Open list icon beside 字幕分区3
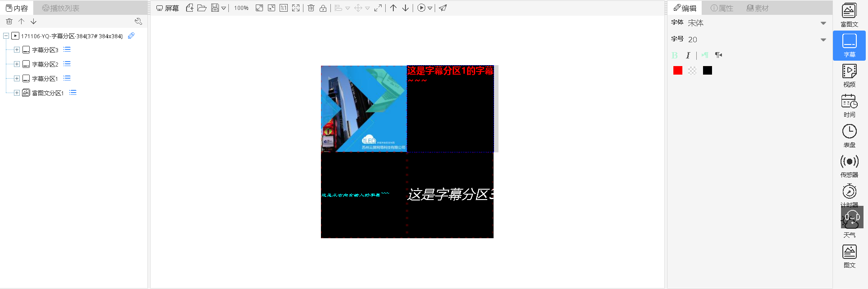 (67, 49)
